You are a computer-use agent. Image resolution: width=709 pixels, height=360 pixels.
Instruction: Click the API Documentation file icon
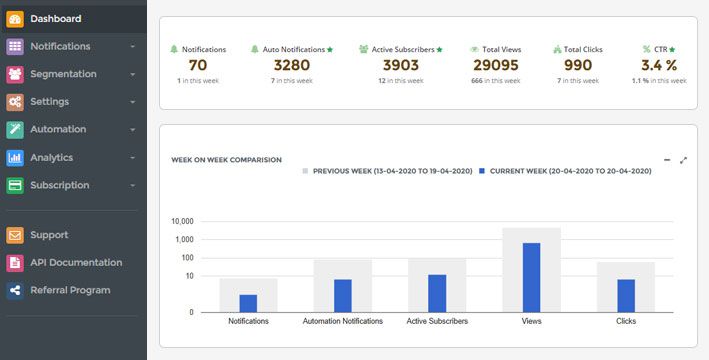(x=15, y=263)
